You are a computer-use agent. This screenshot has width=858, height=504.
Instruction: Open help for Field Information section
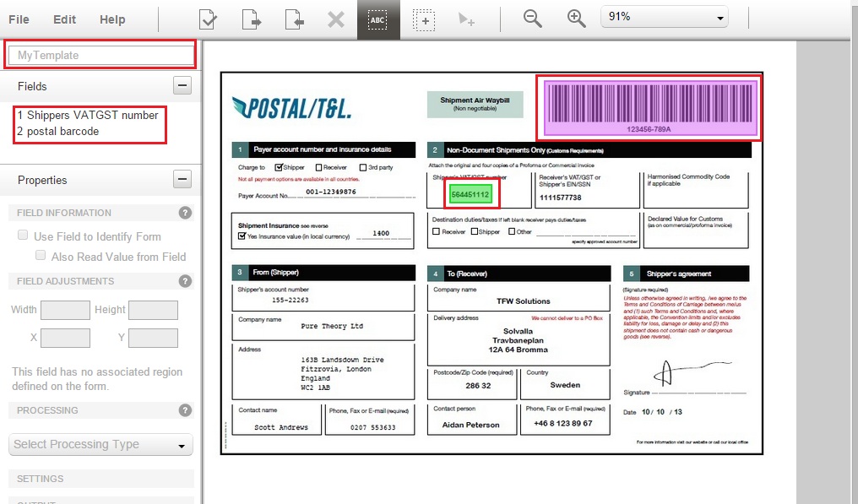[185, 213]
